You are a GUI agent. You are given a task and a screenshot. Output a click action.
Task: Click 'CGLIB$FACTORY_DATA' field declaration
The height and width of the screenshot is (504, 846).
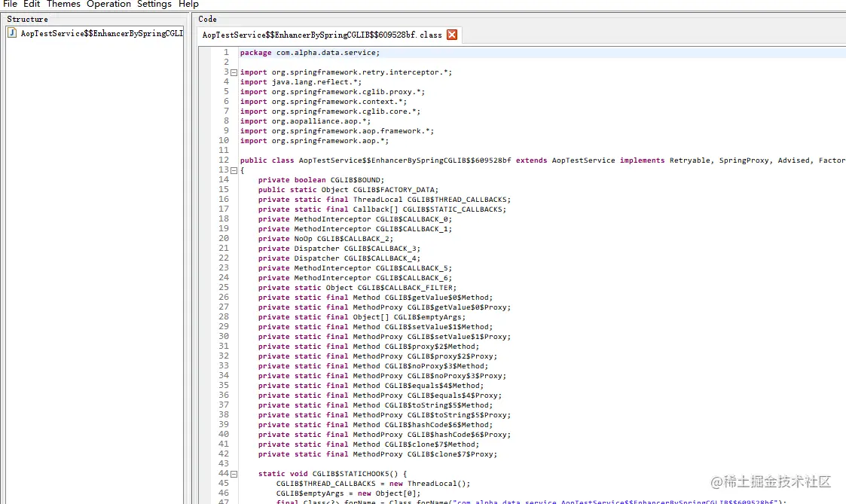click(348, 190)
